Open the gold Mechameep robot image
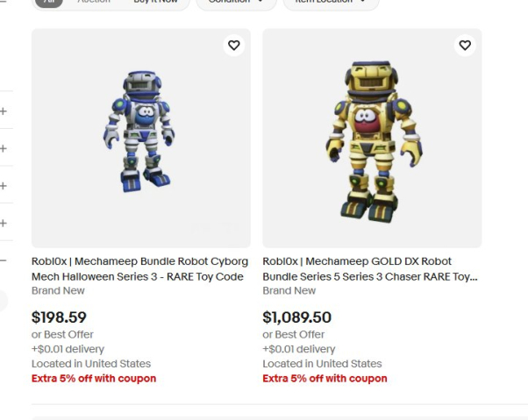The width and height of the screenshot is (528, 420). (372, 139)
